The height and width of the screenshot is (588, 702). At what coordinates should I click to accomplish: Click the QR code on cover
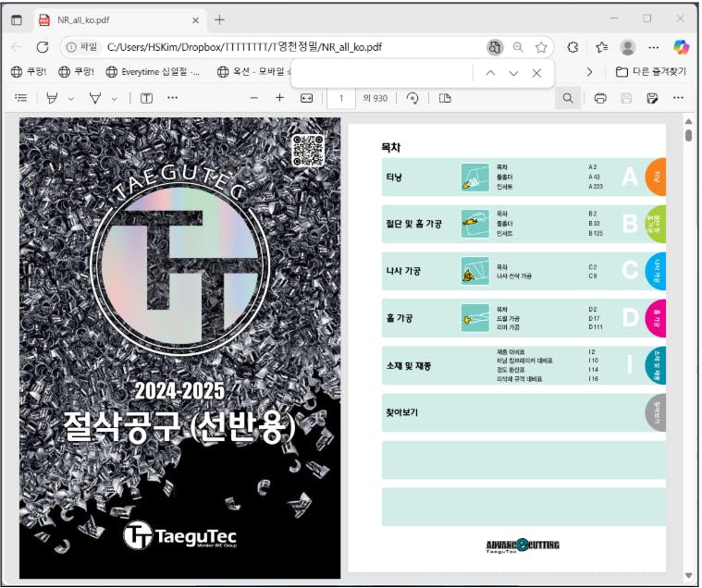308,150
